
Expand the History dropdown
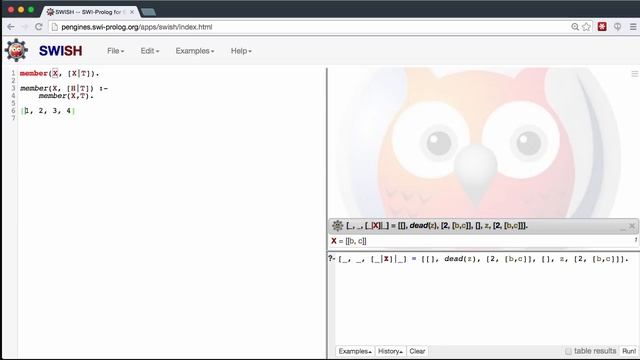(390, 351)
